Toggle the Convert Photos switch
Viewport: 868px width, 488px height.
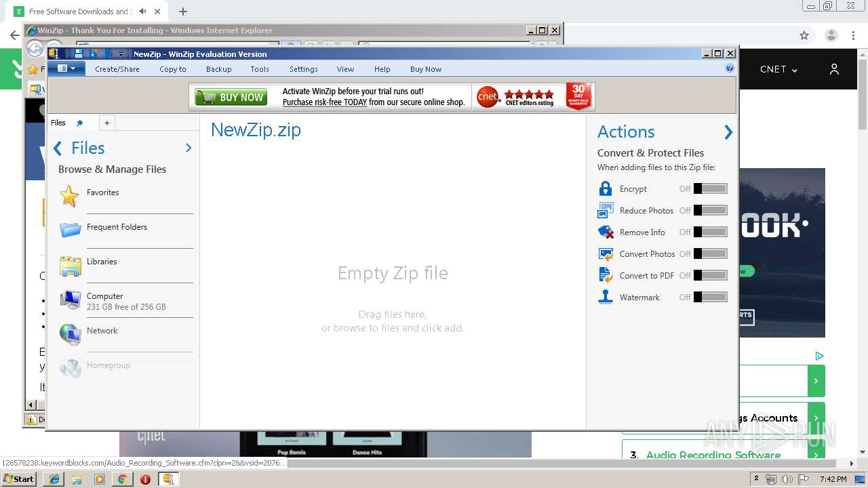tap(710, 254)
